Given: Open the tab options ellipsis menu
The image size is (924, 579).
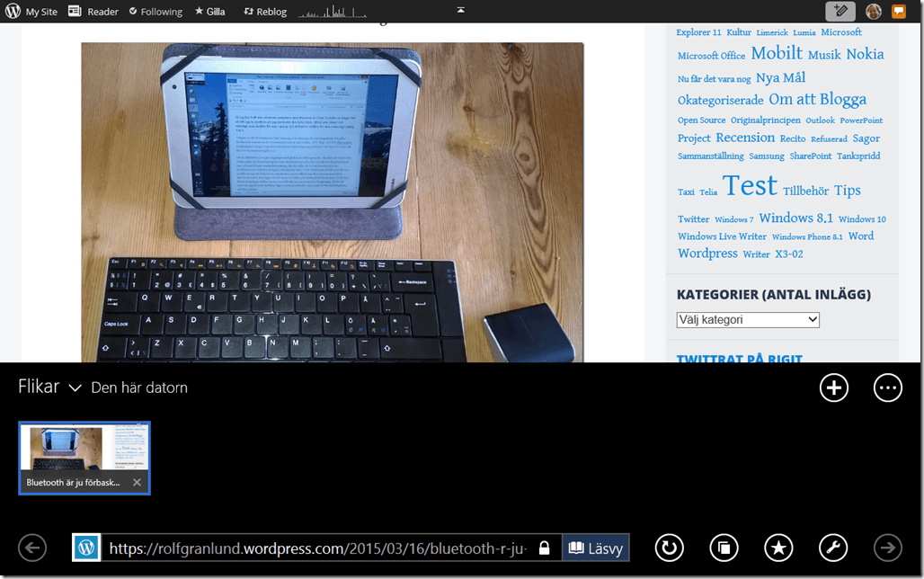Looking at the screenshot, I should [887, 387].
